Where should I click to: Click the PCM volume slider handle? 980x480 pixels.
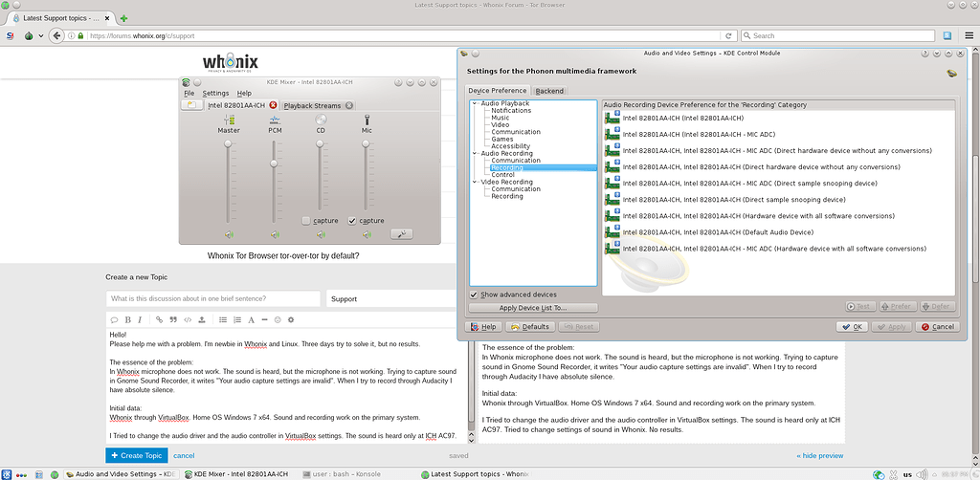point(274,164)
